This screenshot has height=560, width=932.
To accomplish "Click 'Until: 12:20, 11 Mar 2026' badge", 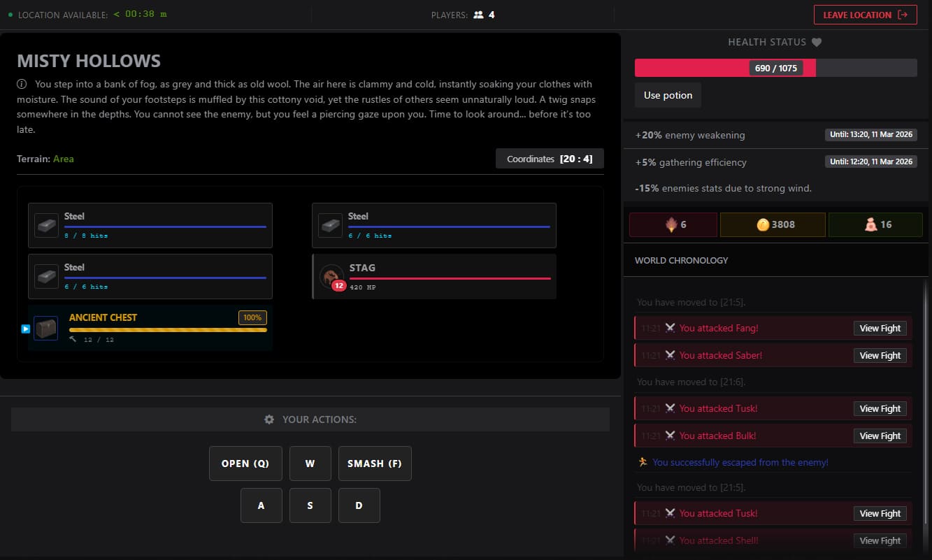I will pyautogui.click(x=871, y=161).
